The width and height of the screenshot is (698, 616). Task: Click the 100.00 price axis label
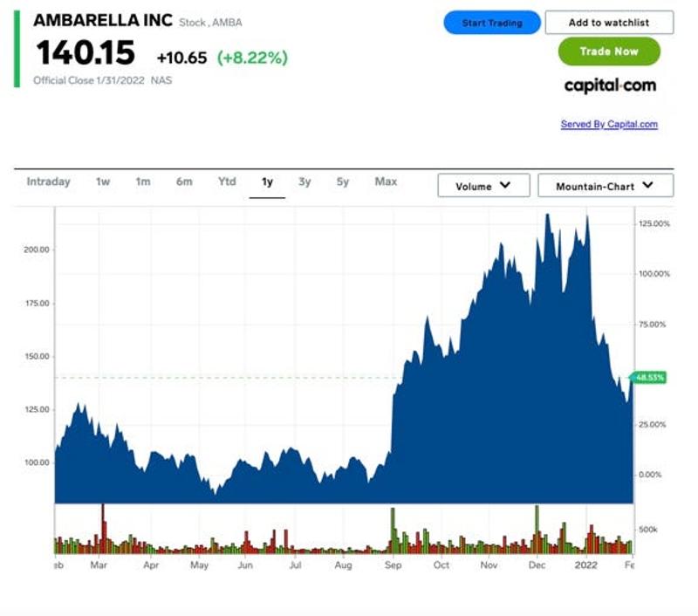click(37, 463)
